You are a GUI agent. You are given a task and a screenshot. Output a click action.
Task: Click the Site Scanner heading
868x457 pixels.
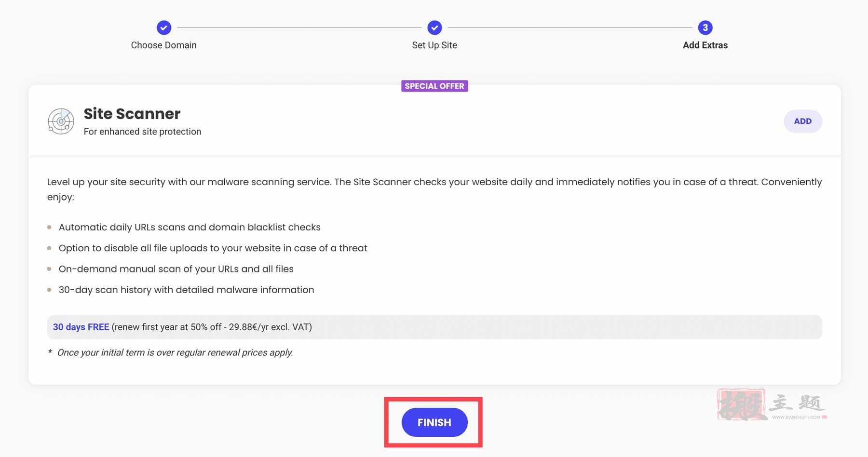coord(132,114)
